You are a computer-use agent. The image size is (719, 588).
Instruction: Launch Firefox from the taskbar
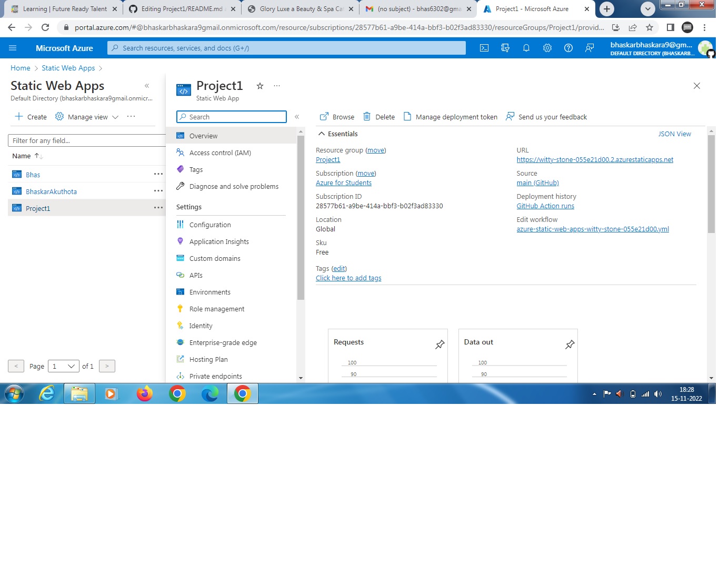point(144,393)
